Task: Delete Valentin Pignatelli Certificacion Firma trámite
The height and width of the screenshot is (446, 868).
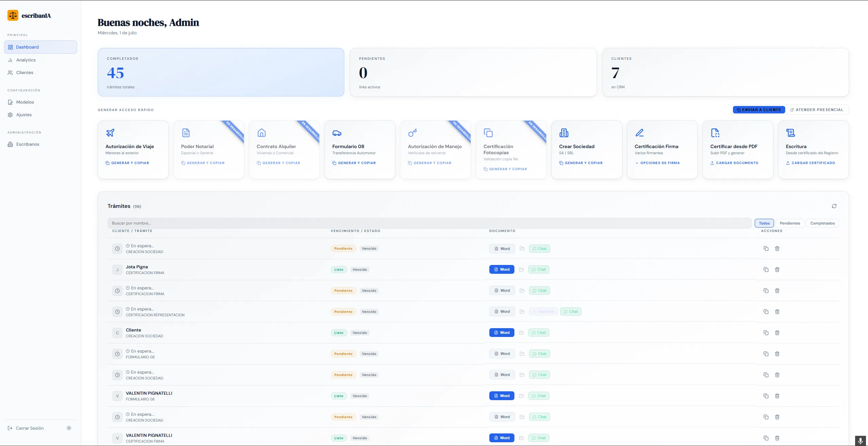Action: (x=777, y=438)
